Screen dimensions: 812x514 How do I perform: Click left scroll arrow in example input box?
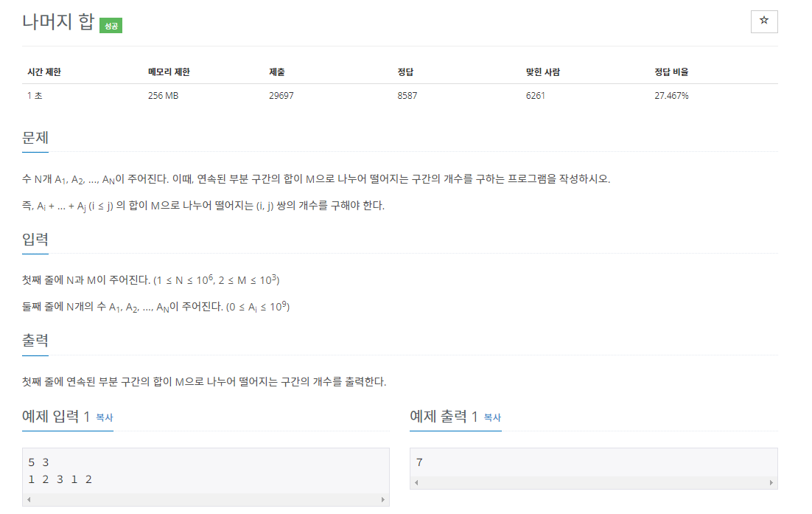[29, 499]
